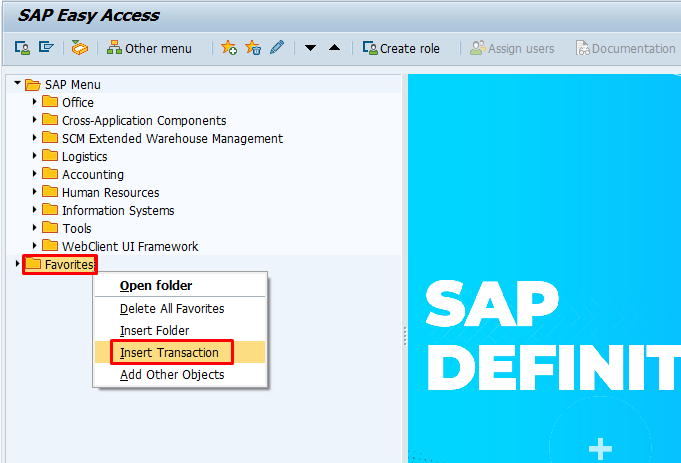The height and width of the screenshot is (463, 681).
Task: Expand the Accounting folder arrow
Action: (x=35, y=173)
